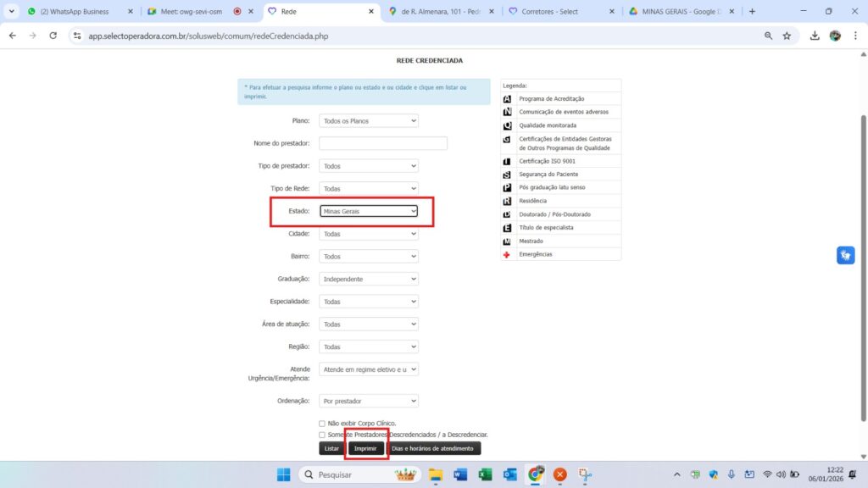Launch Word from the taskbar
This screenshot has width=868, height=488.
pos(460,474)
